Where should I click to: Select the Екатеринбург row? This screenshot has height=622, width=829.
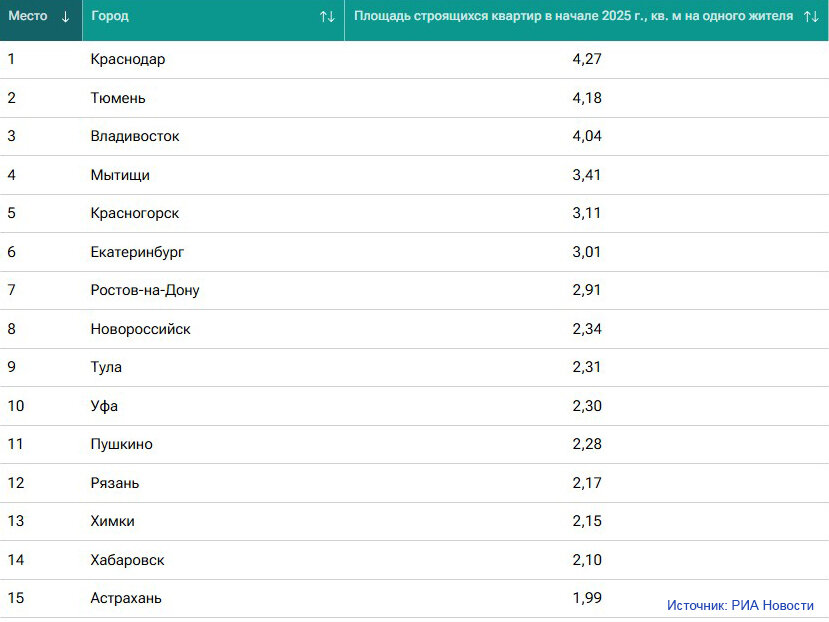(x=414, y=252)
